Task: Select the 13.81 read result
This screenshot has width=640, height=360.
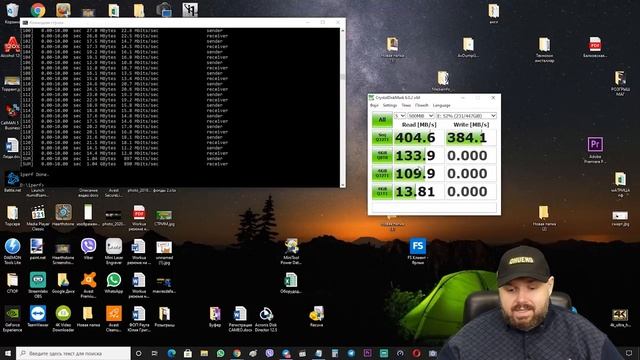Action: coord(418,191)
